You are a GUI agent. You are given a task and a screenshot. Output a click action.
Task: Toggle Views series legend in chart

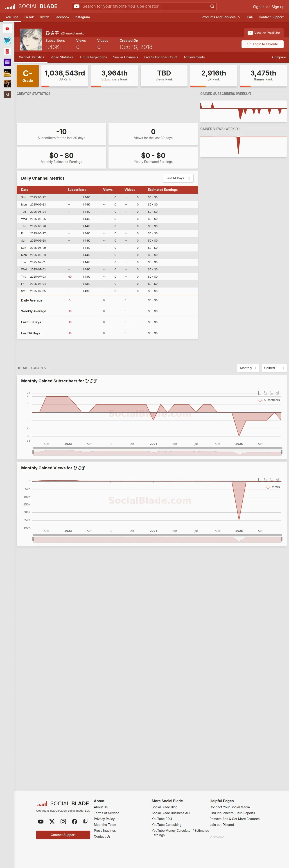pos(273,487)
